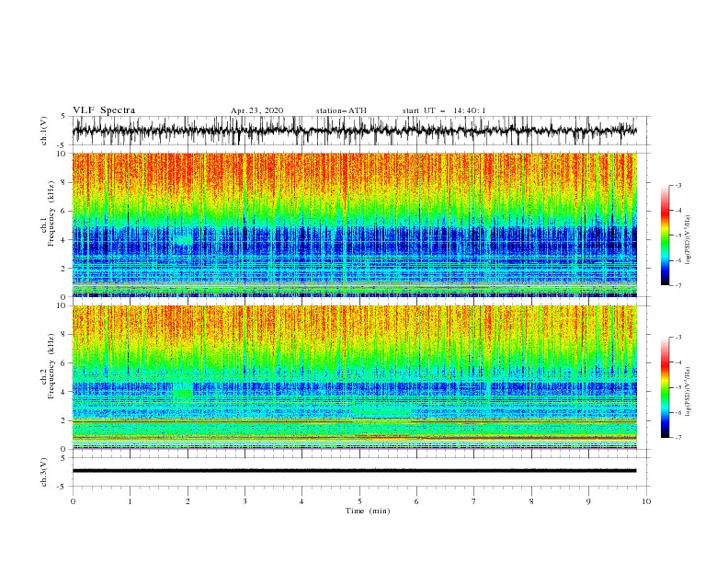Click the "ch.1(V)" axis label
The height and width of the screenshot is (563, 728).
(x=44, y=131)
